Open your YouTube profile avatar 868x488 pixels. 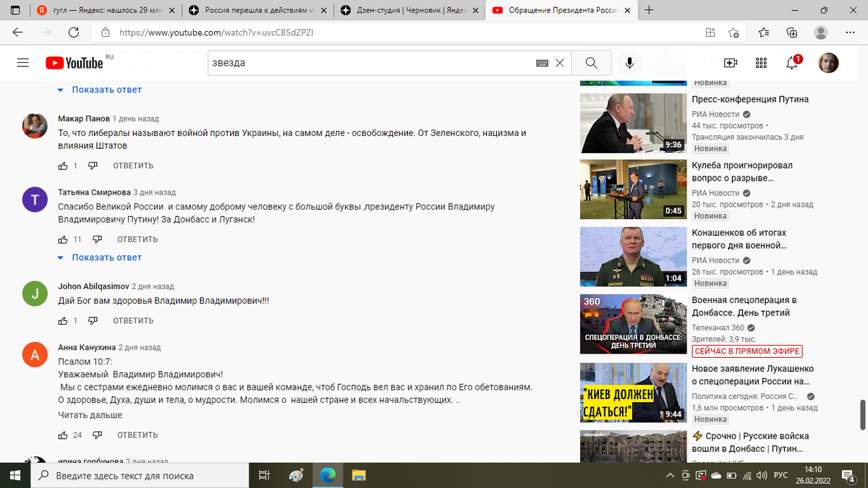click(x=828, y=63)
